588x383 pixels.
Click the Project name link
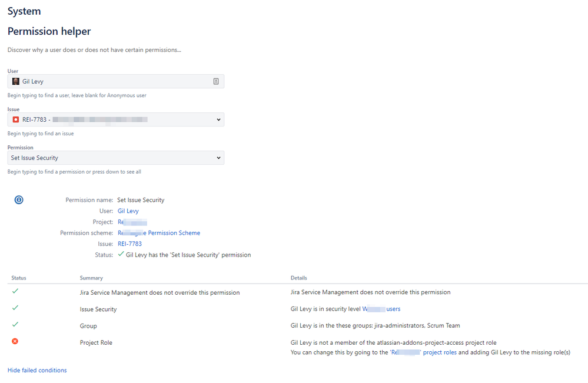coord(132,222)
